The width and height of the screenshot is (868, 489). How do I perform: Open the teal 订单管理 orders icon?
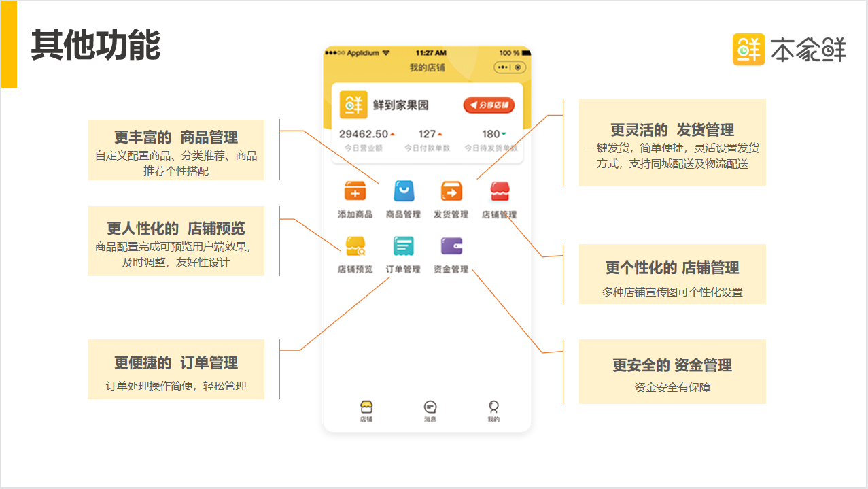point(403,246)
